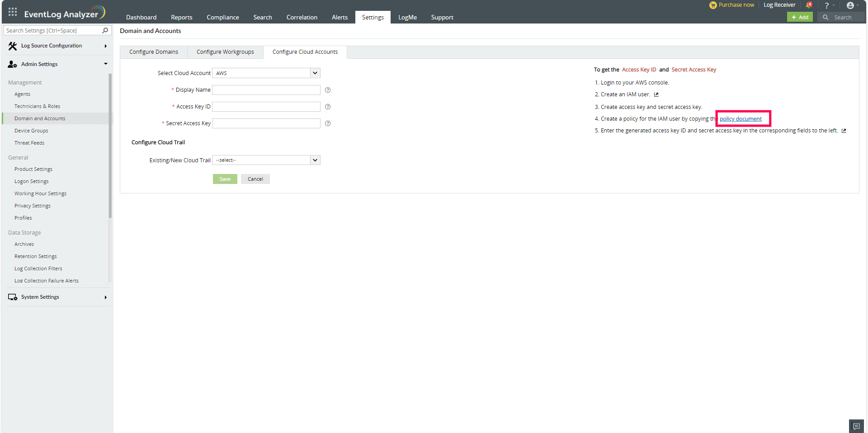This screenshot has width=868, height=433.
Task: Collapse the Admin Settings section
Action: (x=106, y=64)
